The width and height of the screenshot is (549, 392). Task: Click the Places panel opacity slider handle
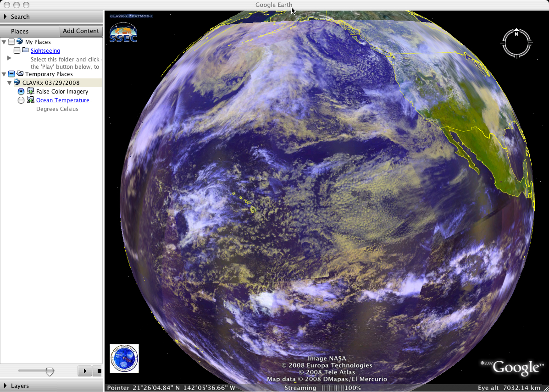tap(50, 371)
